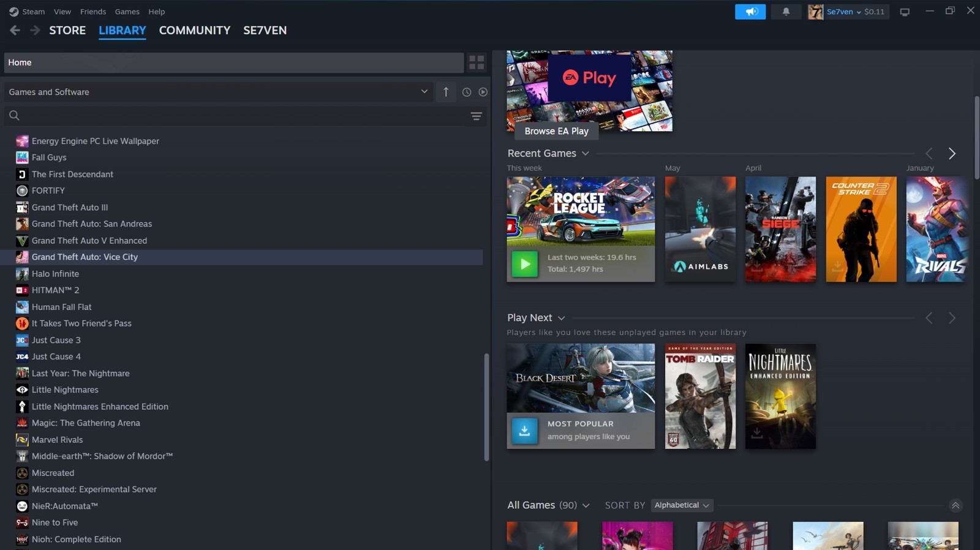980x550 pixels.
Task: Click the user avatar picture
Action: [815, 12]
